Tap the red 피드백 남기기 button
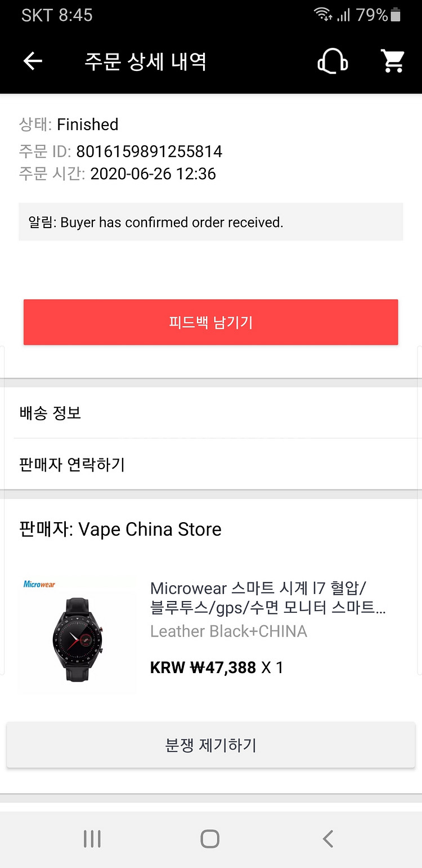 (x=210, y=322)
